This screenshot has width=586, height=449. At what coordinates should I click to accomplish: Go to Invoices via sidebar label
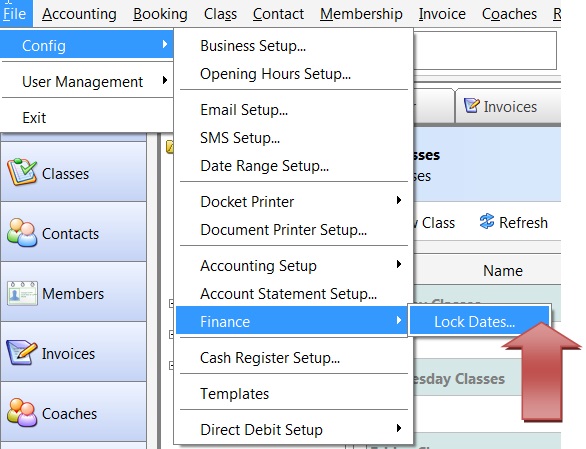68,353
